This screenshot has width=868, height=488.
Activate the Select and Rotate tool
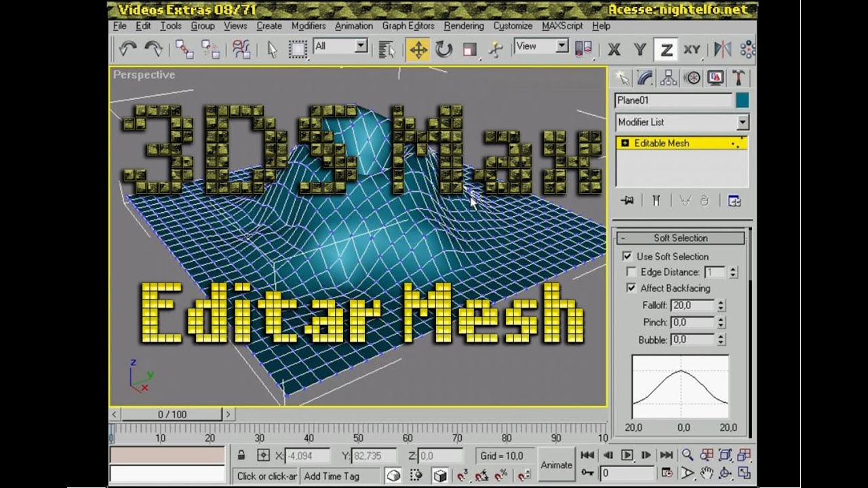[x=443, y=49]
